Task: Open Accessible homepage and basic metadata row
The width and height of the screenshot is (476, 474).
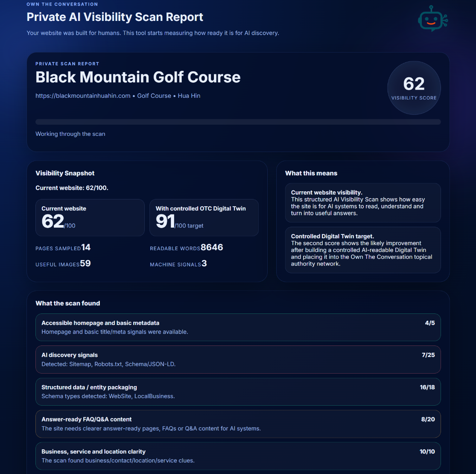Action: point(238,328)
